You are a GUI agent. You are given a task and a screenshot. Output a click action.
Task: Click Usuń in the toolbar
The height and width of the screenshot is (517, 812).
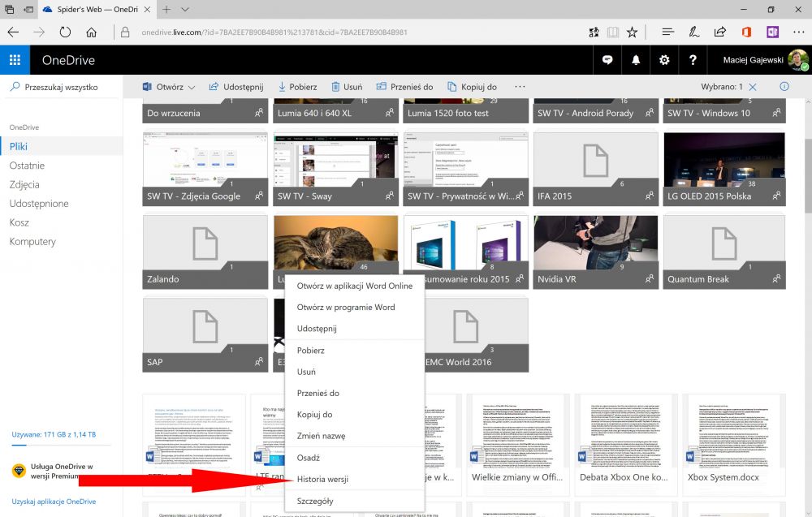pyautogui.click(x=347, y=87)
